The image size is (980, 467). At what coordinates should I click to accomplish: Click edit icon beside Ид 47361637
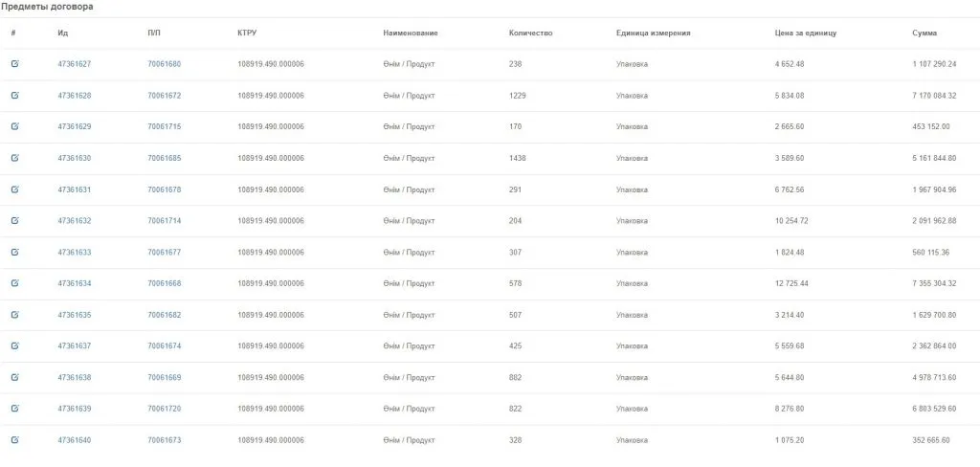tap(14, 345)
